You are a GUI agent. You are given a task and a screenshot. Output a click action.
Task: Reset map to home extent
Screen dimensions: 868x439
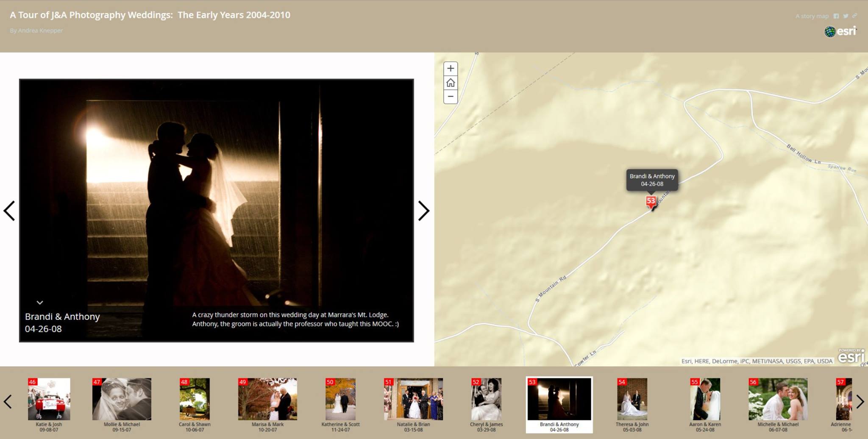(x=451, y=83)
